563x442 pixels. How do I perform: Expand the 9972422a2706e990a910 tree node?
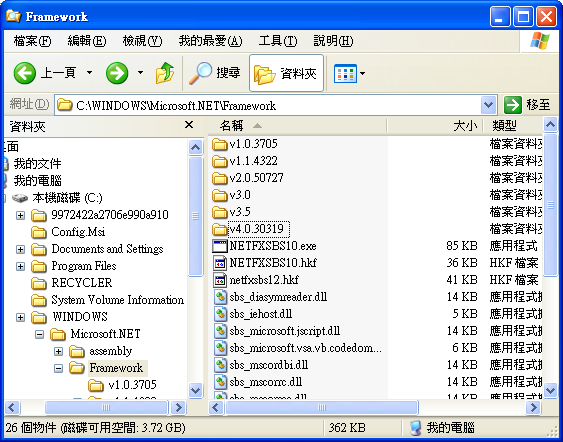click(x=20, y=215)
